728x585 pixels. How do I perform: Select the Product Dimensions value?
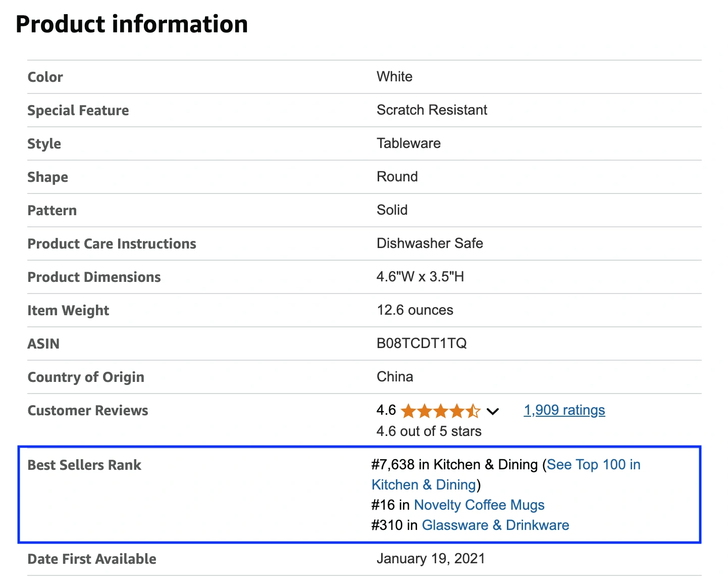tap(421, 276)
